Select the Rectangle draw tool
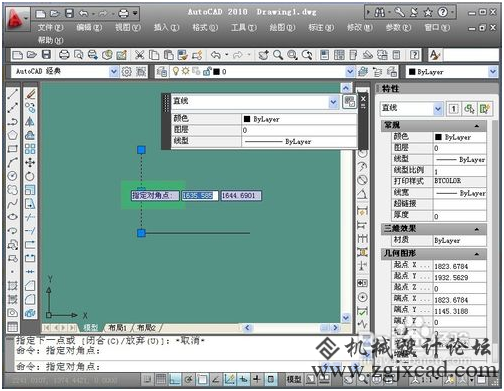The image size is (504, 391). [x=13, y=148]
